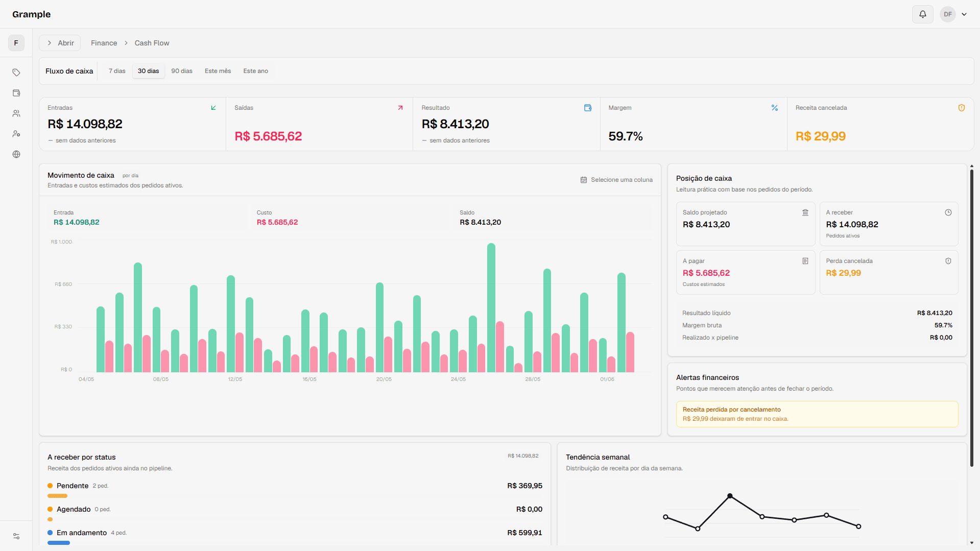Open the Selecione uma coluna selector

coord(616,180)
